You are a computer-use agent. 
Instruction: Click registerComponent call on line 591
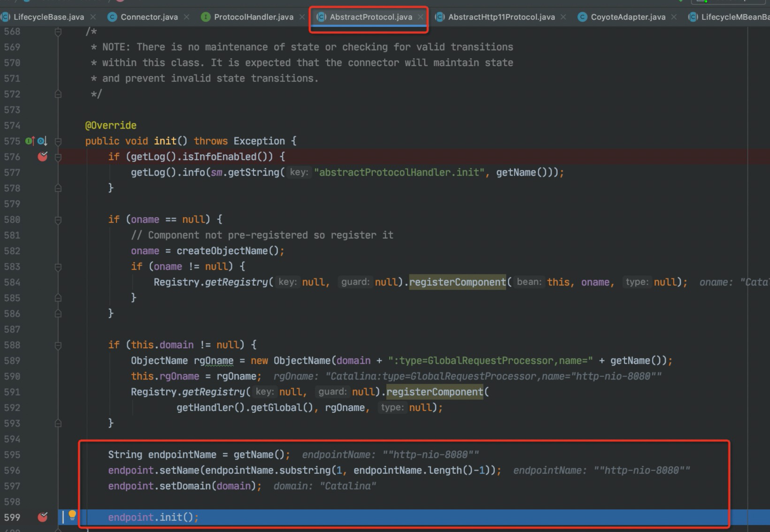(434, 392)
